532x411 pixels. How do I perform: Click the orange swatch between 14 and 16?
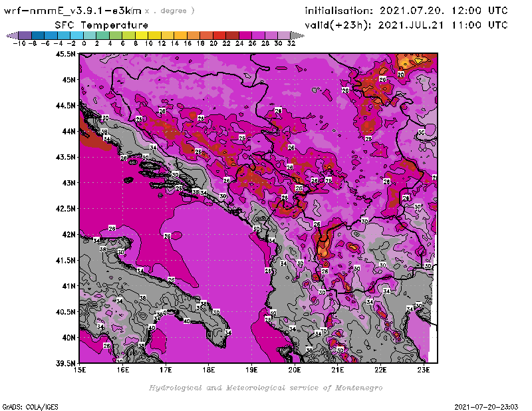pyautogui.click(x=180, y=35)
